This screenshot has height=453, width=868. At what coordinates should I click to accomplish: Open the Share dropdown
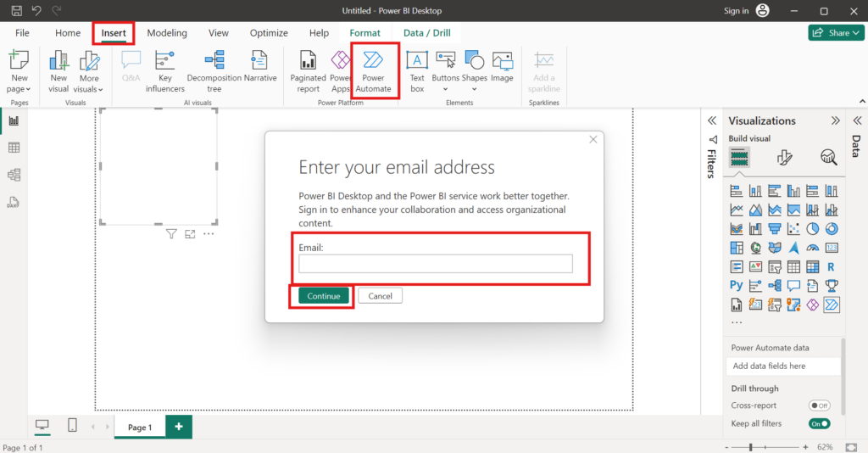[x=836, y=33]
